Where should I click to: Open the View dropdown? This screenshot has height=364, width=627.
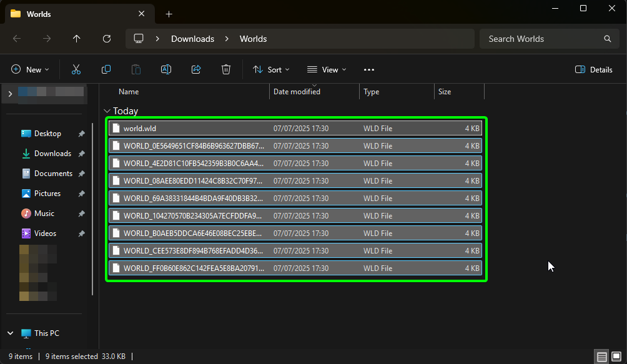point(326,69)
